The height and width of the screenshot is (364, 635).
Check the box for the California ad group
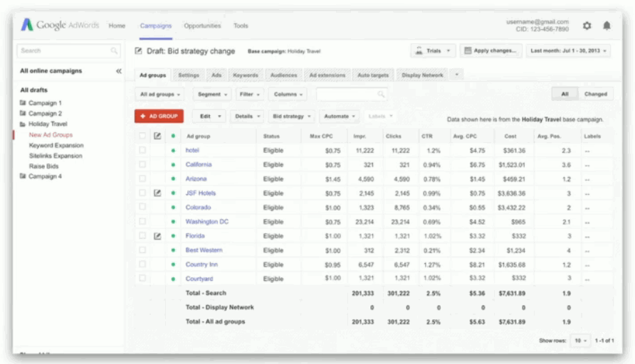tap(142, 164)
